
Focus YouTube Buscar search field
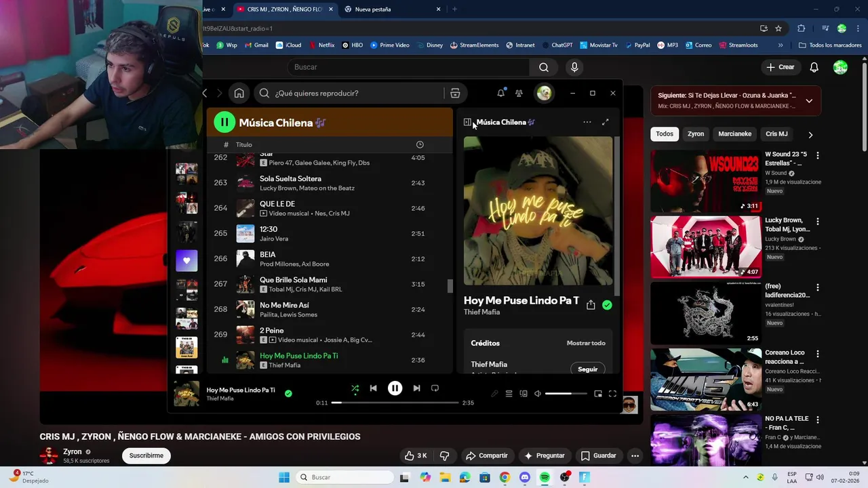pyautogui.click(x=408, y=67)
